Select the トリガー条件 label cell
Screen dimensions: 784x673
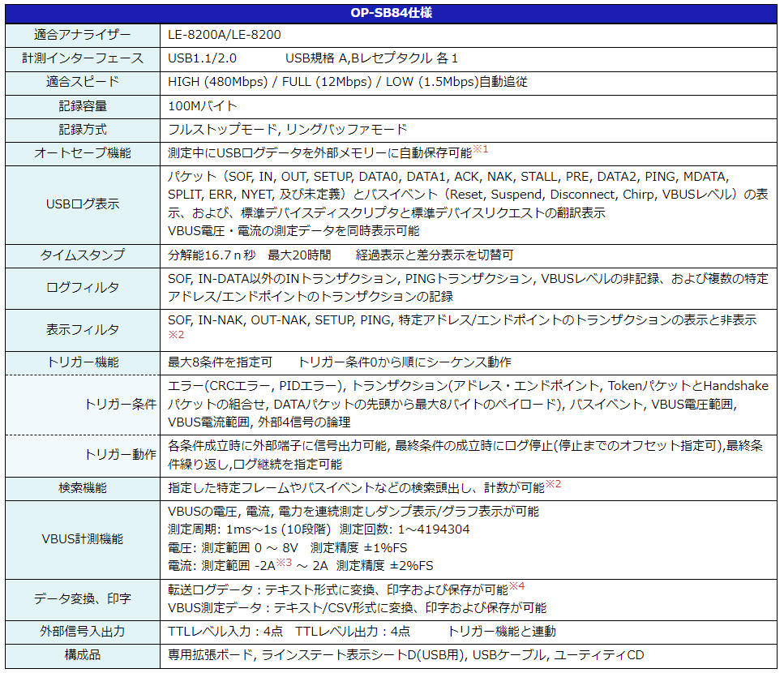point(83,404)
